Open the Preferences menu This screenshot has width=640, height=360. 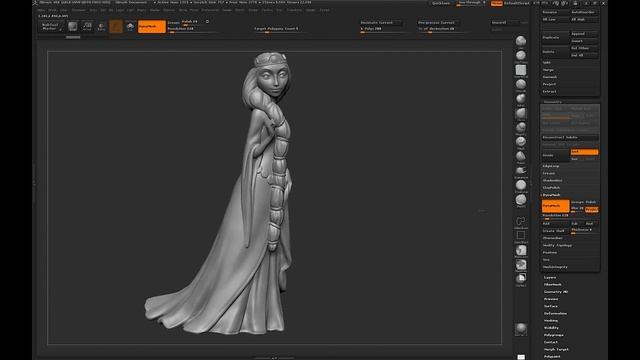point(210,10)
